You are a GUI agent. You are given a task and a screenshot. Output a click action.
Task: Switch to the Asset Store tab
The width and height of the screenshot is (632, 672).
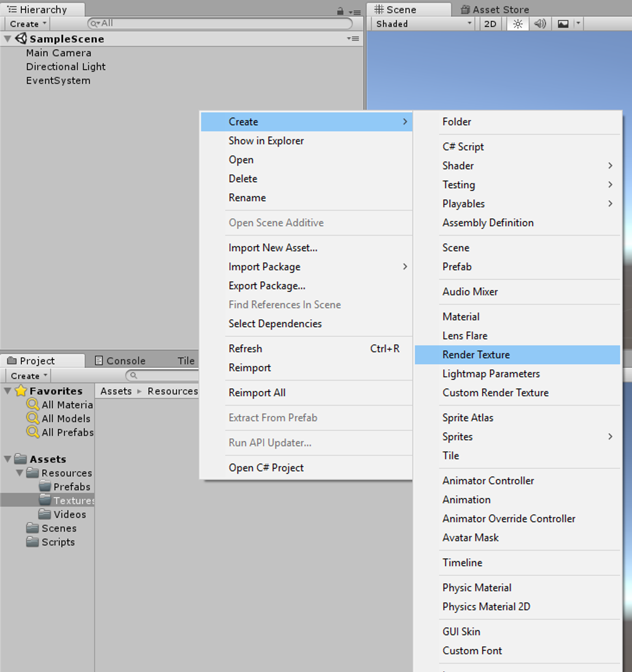coord(495,9)
